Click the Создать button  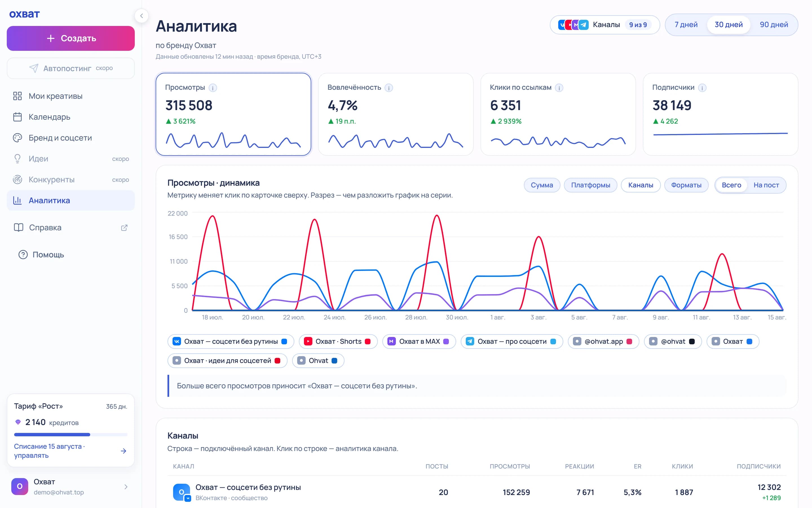(x=71, y=38)
